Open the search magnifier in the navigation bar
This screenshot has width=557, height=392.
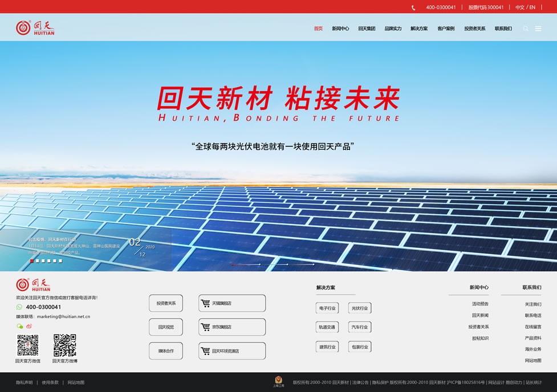click(x=526, y=28)
